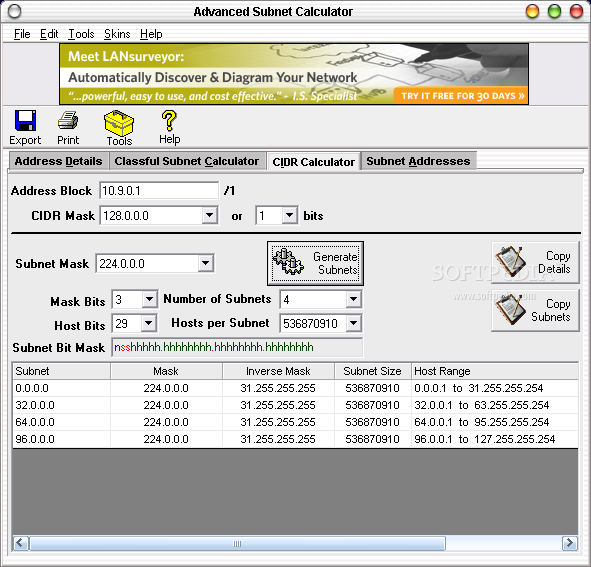Click the Export floppy disk icon
This screenshot has width=591, height=567.
coord(25,121)
